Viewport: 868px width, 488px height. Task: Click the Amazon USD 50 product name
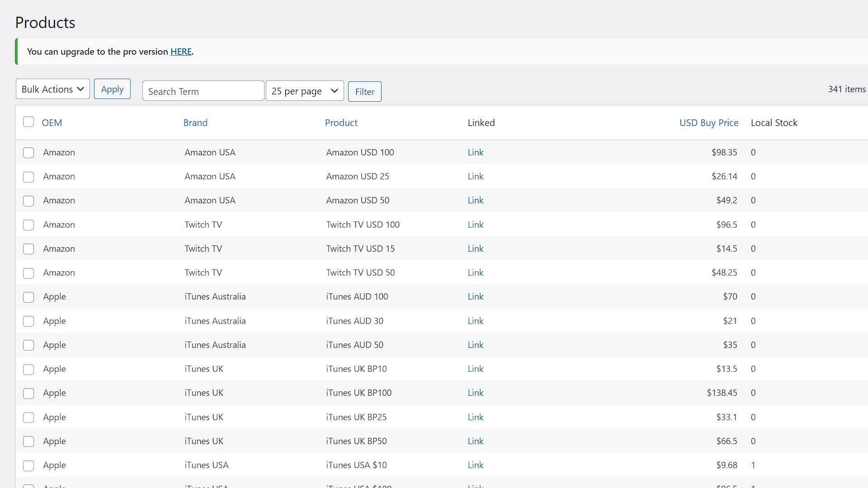tap(358, 200)
